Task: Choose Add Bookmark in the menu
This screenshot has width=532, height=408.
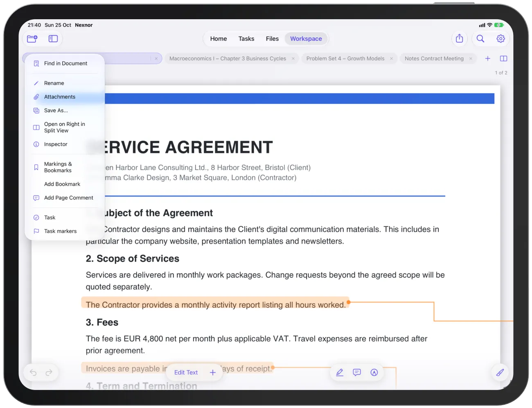Action: click(x=65, y=184)
